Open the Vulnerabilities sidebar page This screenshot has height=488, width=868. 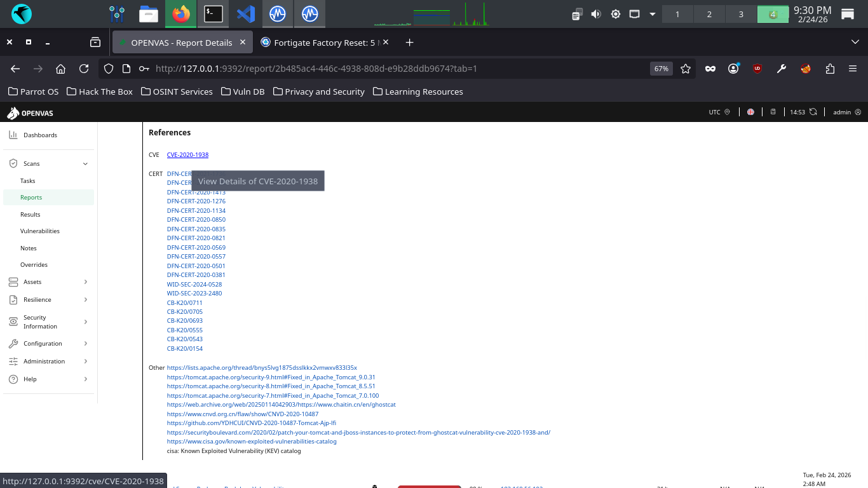(40, 231)
